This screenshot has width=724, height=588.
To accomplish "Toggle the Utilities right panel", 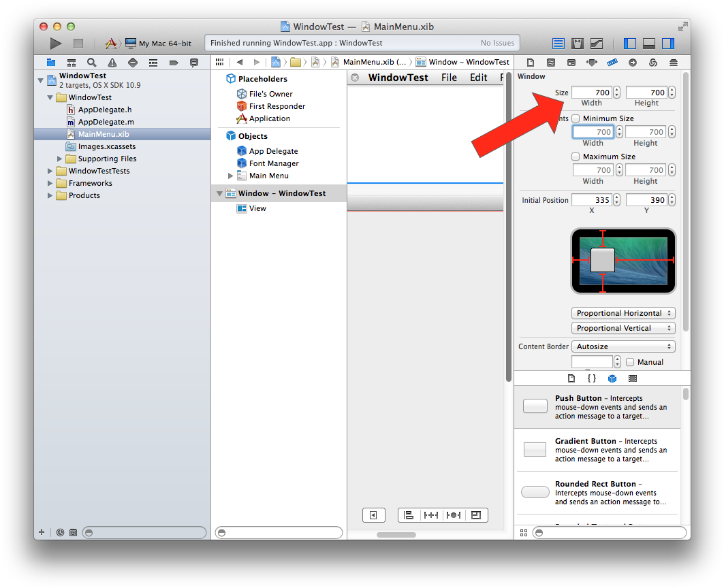I will click(x=668, y=44).
